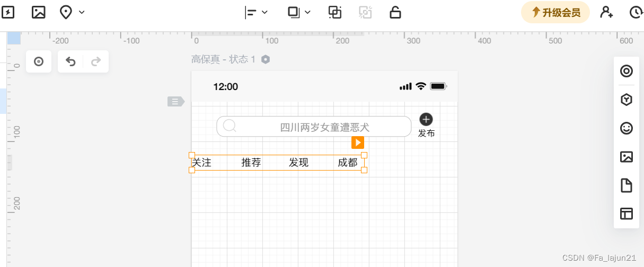Click the 升级会员 upgrade button
This screenshot has height=267, width=644.
(x=555, y=12)
